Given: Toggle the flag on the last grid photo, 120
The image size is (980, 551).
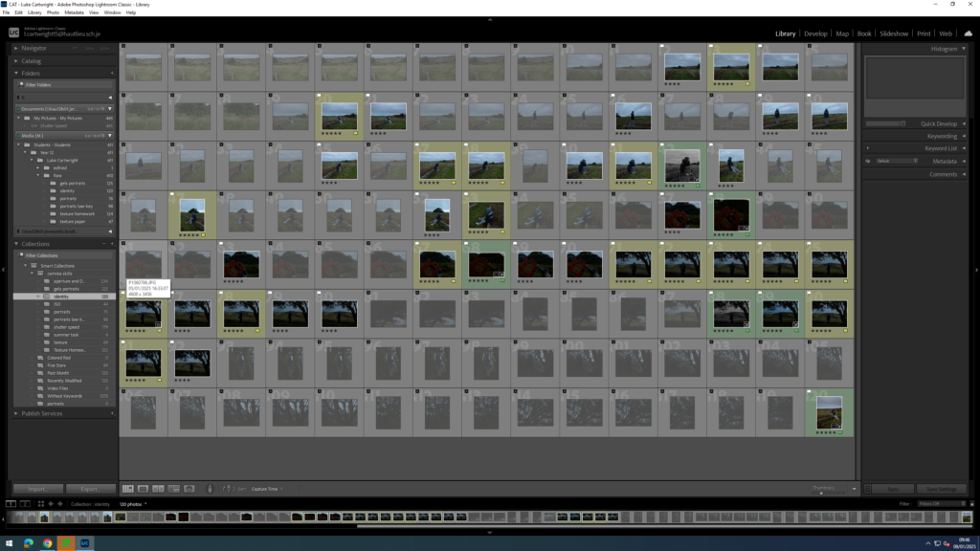Looking at the screenshot, I should (809, 391).
